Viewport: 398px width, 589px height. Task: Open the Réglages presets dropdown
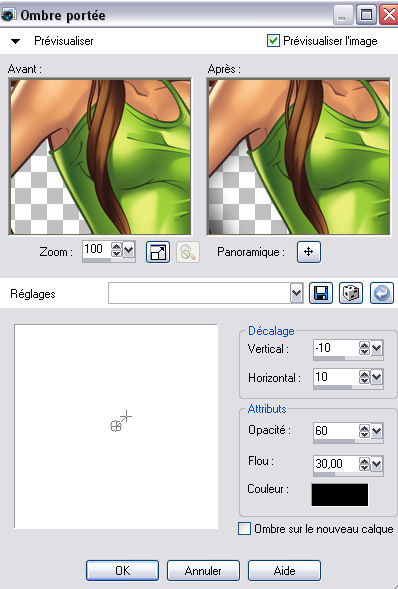pos(297,293)
